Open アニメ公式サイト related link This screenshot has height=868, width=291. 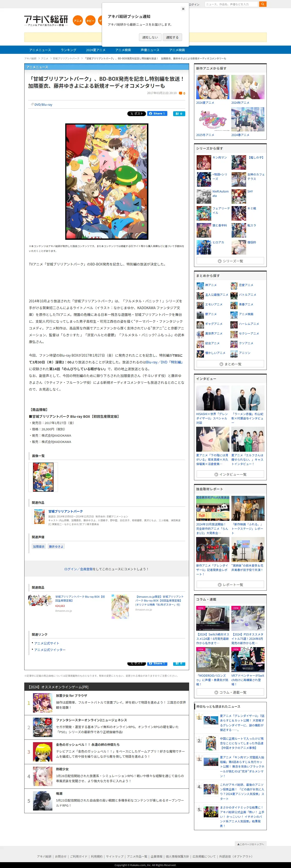[x=47, y=643]
